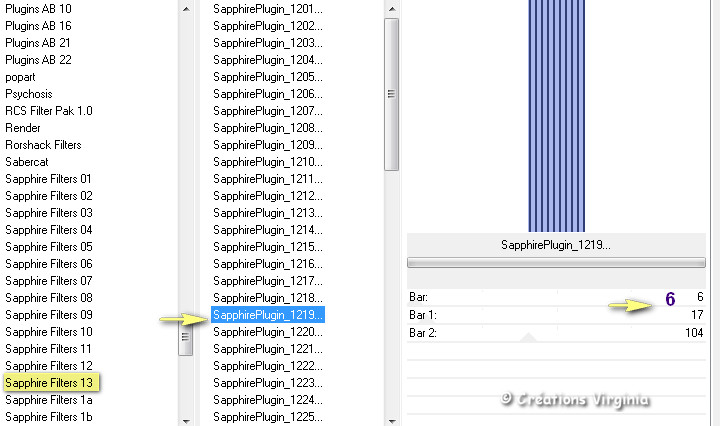Select Plugins AB 10 category
This screenshot has height=426, width=720.
click(x=39, y=9)
